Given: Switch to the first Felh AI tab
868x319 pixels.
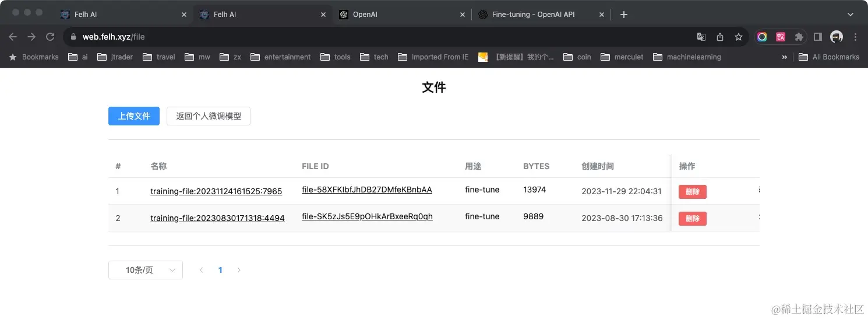Looking at the screenshot, I should 124,15.
